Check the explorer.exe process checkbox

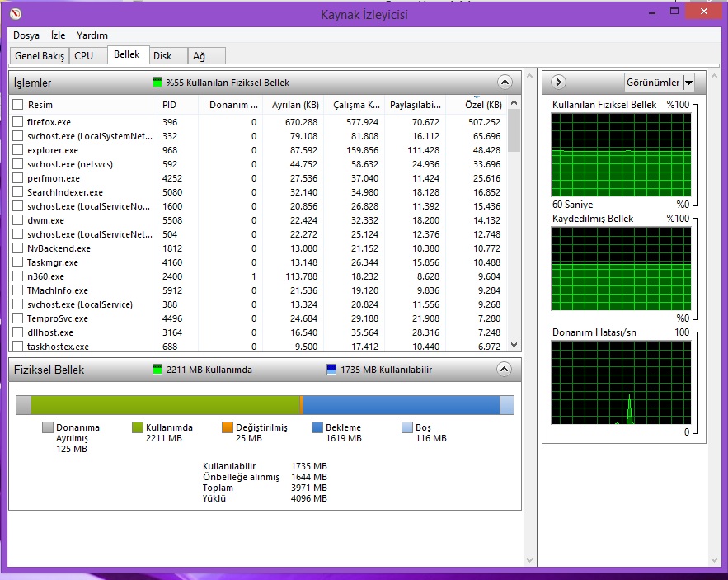click(x=17, y=150)
